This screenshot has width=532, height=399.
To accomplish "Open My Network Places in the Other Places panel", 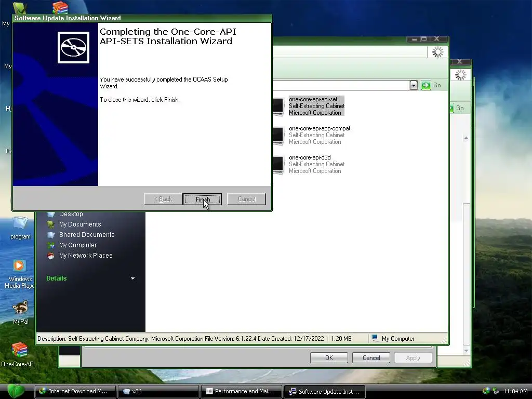I will [x=86, y=256].
